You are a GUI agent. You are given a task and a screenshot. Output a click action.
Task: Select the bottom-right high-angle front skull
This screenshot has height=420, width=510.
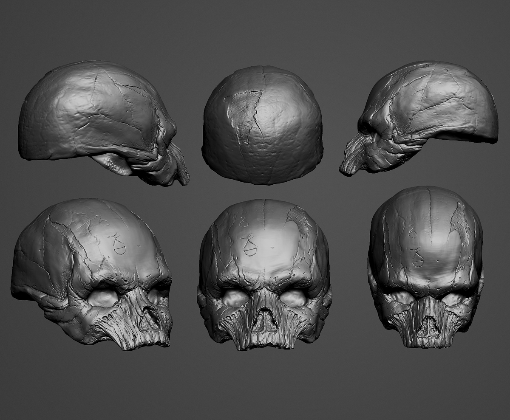click(x=426, y=267)
